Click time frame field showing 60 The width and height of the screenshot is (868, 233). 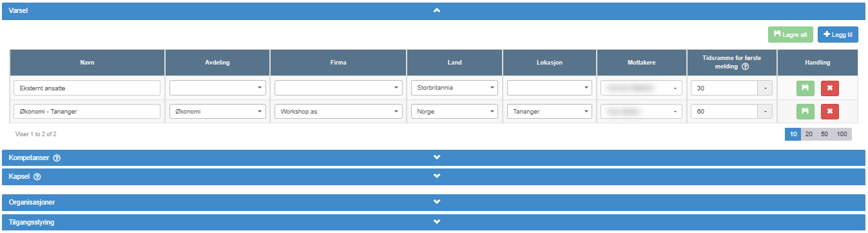pyautogui.click(x=724, y=112)
